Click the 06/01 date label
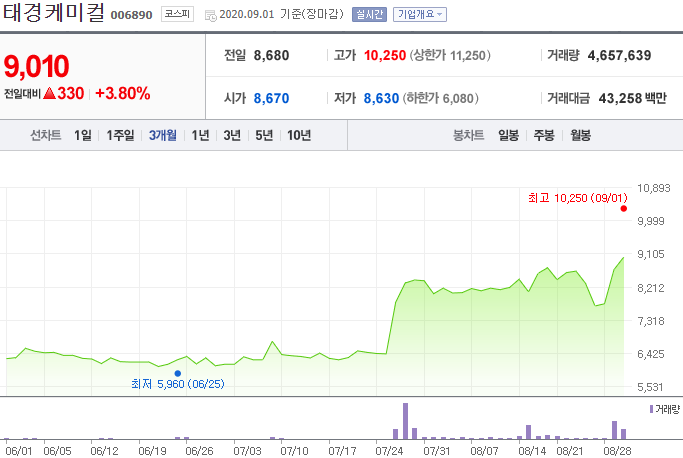Screen dimensions: 683x458 pyautogui.click(x=19, y=451)
